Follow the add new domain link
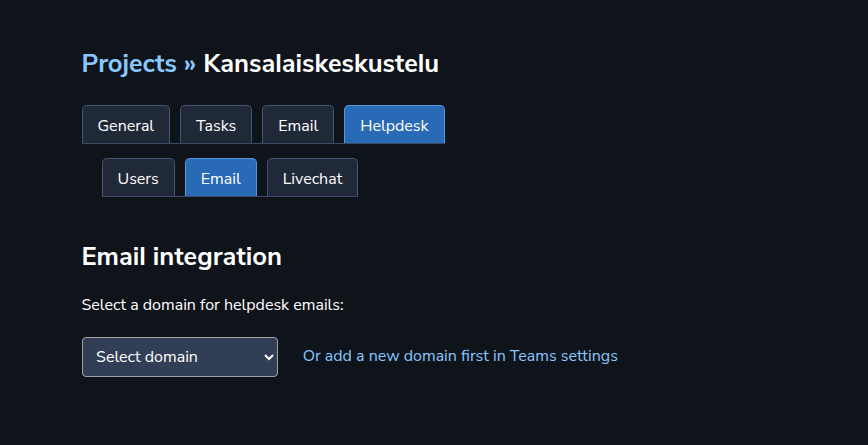The height and width of the screenshot is (445, 868). point(460,356)
